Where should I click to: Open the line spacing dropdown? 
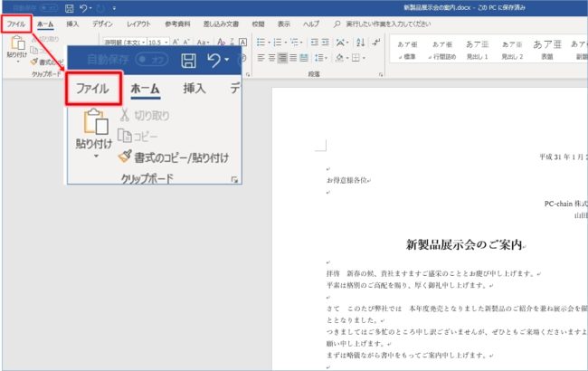click(320, 58)
